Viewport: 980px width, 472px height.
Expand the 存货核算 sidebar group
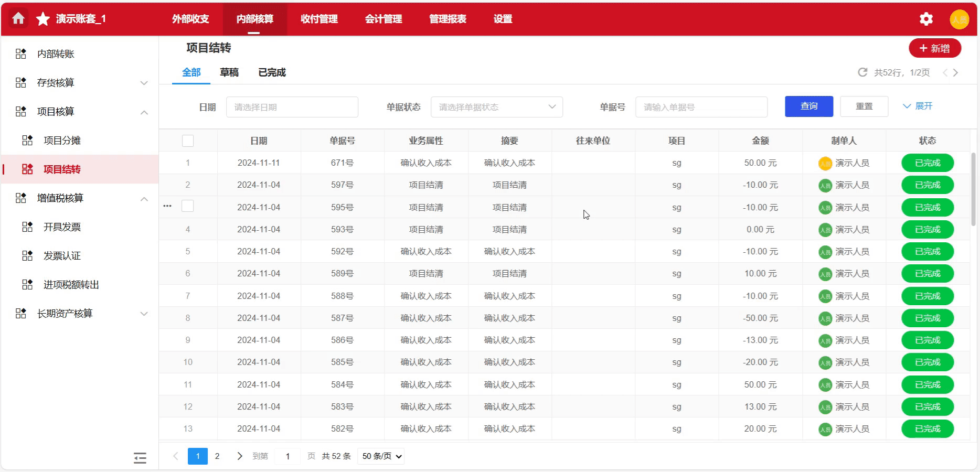(144, 83)
